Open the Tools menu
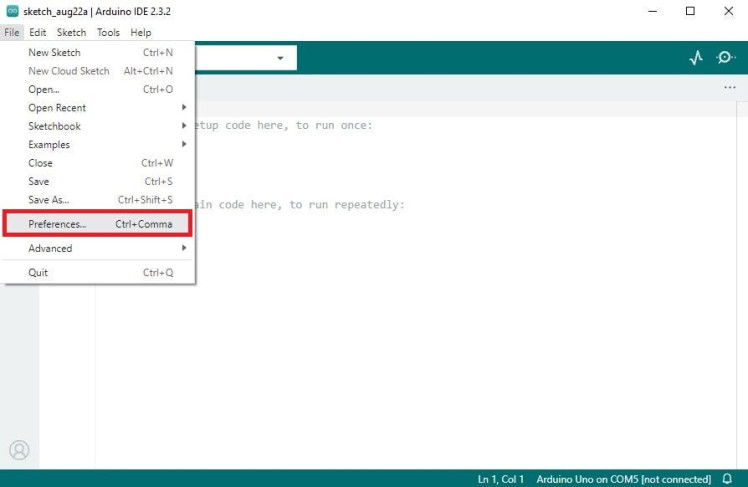 click(x=108, y=32)
